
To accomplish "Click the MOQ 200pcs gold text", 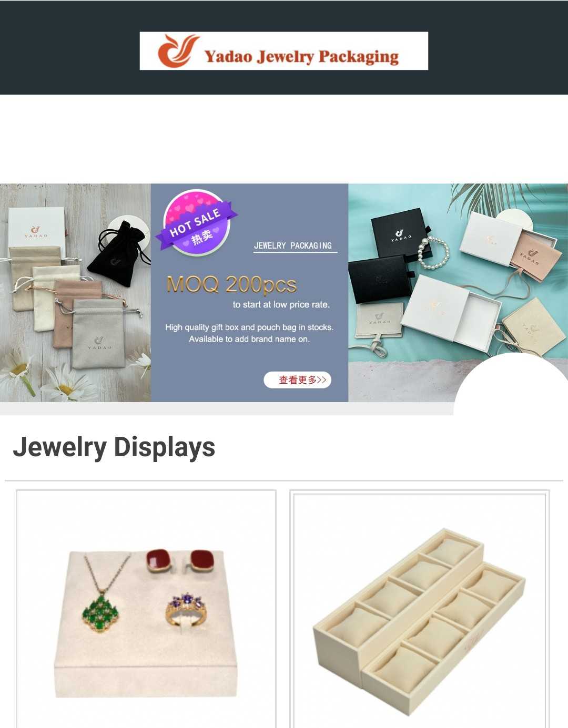I will [231, 285].
